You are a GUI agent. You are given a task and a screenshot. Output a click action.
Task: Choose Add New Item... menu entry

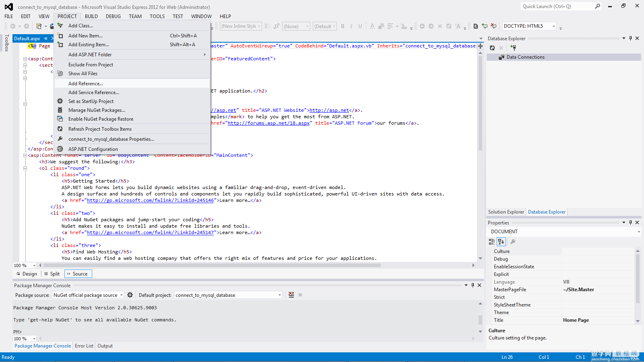pyautogui.click(x=132, y=36)
